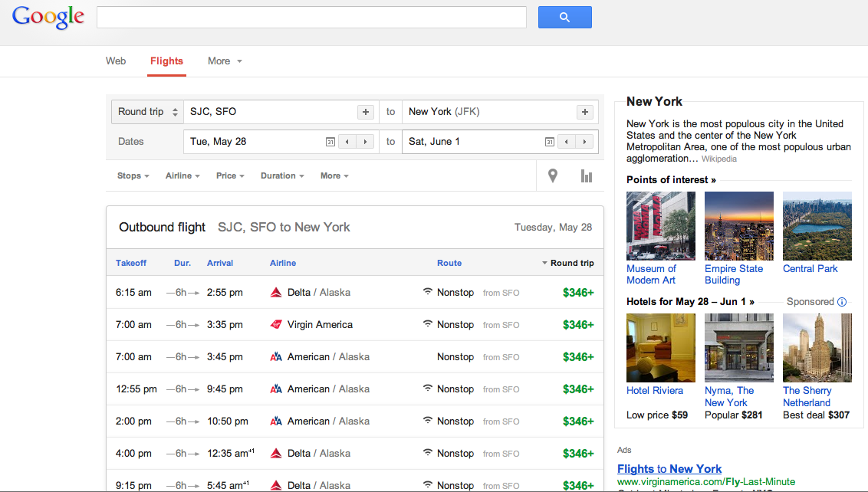Click Wi-Fi icon on Virgin America flight

pos(427,323)
